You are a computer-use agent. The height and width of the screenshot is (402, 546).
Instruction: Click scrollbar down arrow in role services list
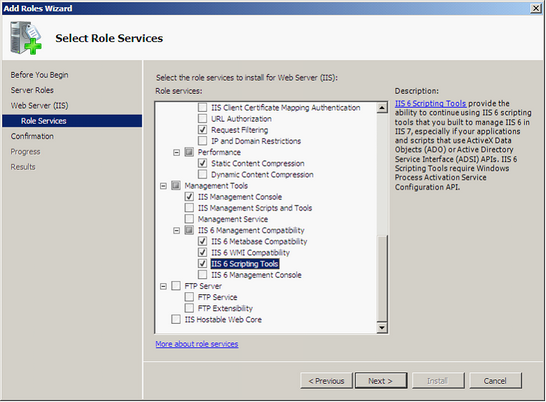coord(382,327)
